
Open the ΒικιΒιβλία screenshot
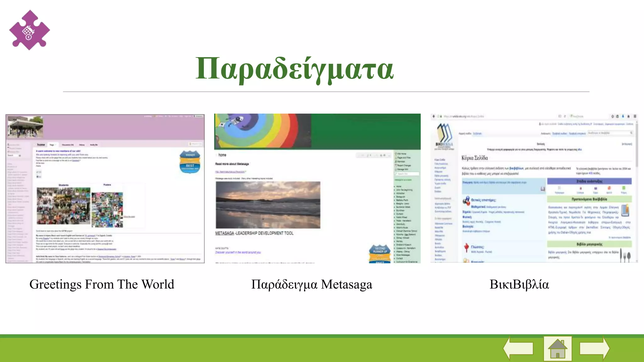(x=534, y=188)
